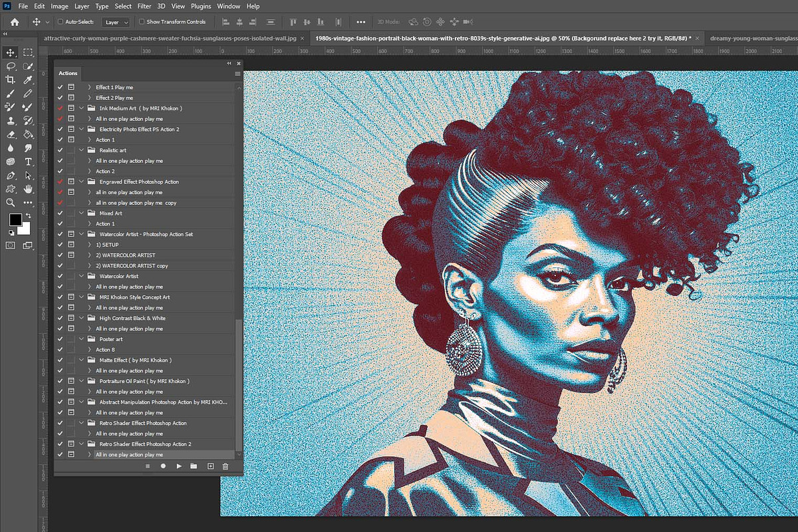
Task: Select the History Brush tool
Action: (x=28, y=121)
